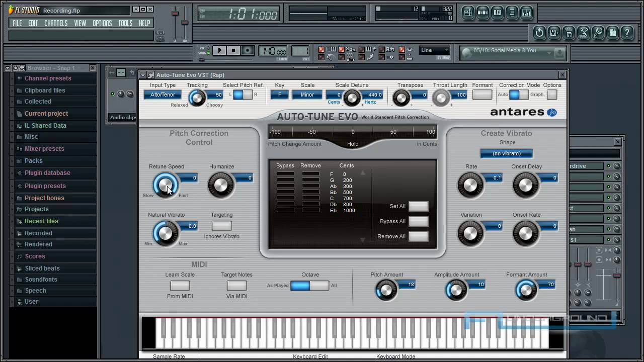Screen dimensions: 644x362
Task: Click Target Notes Via MIDI button
Action: [236, 286]
